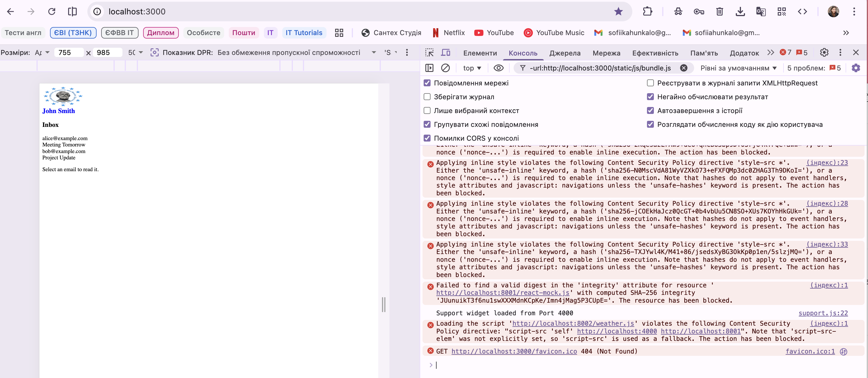Uncheck 'Групувати схожі повідомлення' checkbox
868x378 pixels.
coord(427,125)
